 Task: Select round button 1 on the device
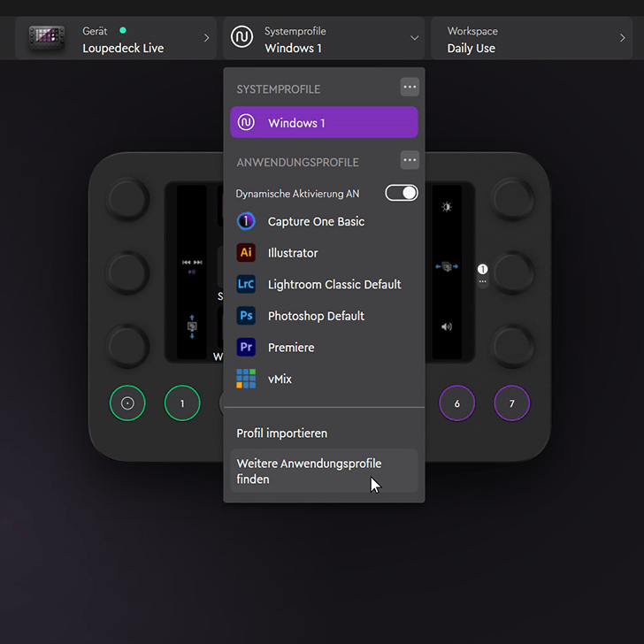[x=182, y=403]
